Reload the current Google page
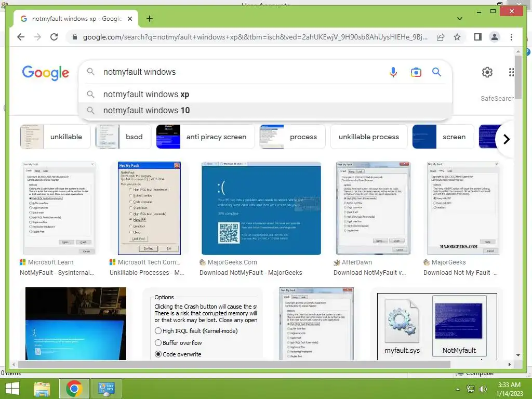 (54, 37)
